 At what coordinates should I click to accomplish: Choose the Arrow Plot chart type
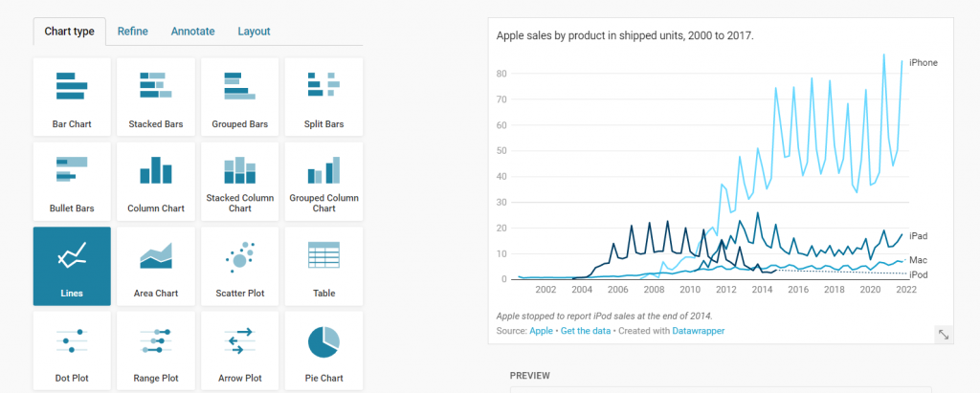point(240,350)
